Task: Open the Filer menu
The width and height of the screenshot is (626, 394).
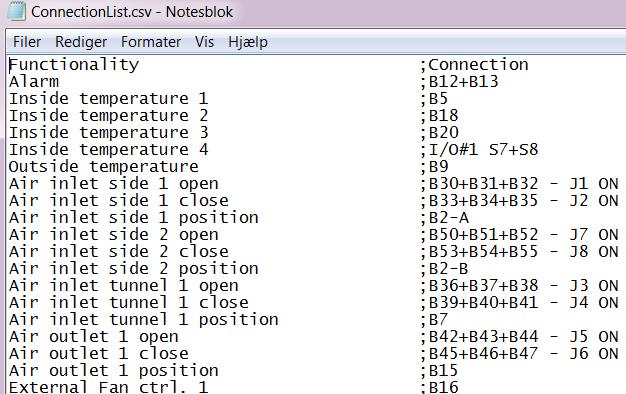Action: pos(27,42)
